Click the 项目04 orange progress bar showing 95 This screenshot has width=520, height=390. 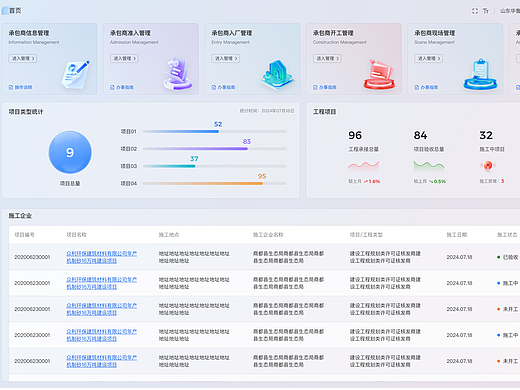[214, 183]
